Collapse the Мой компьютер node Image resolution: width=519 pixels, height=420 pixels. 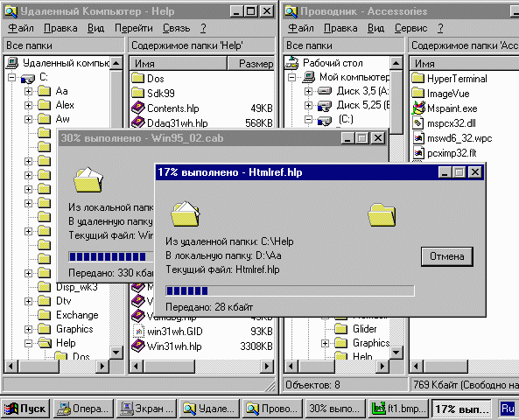292,78
